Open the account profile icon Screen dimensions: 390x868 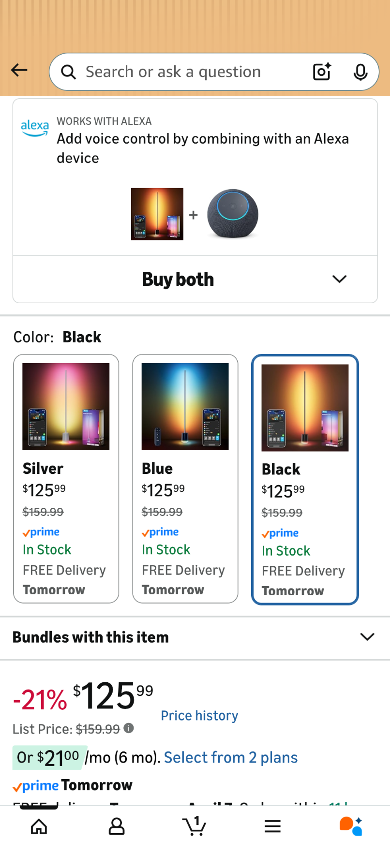pyautogui.click(x=117, y=826)
